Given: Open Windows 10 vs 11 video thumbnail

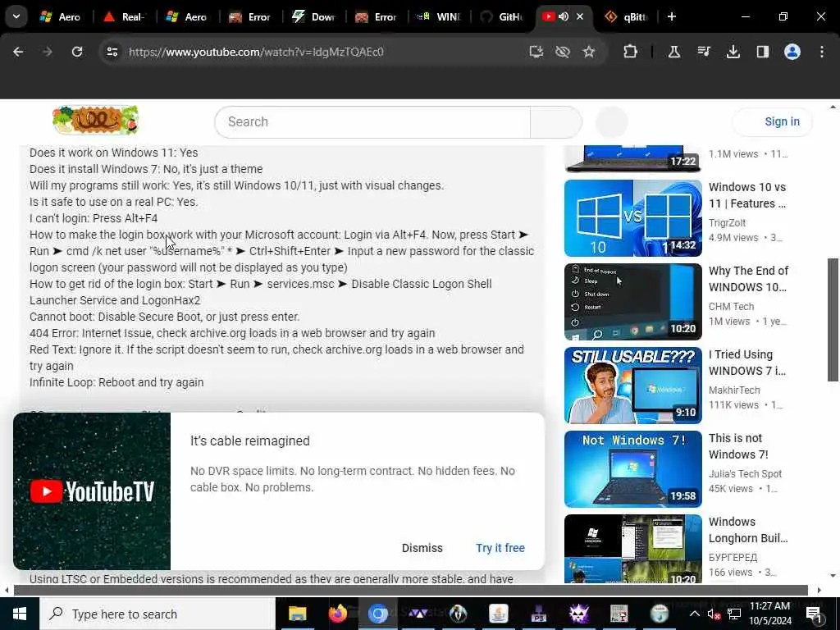Looking at the screenshot, I should (x=632, y=218).
